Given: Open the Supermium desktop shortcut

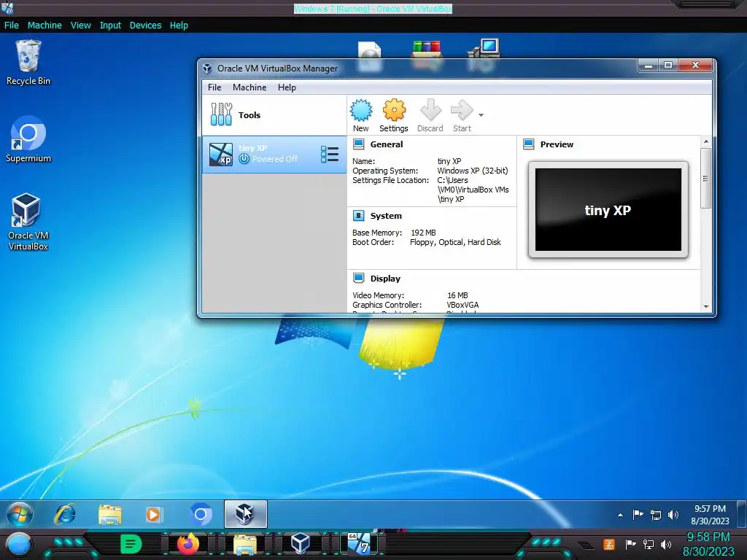Looking at the screenshot, I should pyautogui.click(x=28, y=139).
